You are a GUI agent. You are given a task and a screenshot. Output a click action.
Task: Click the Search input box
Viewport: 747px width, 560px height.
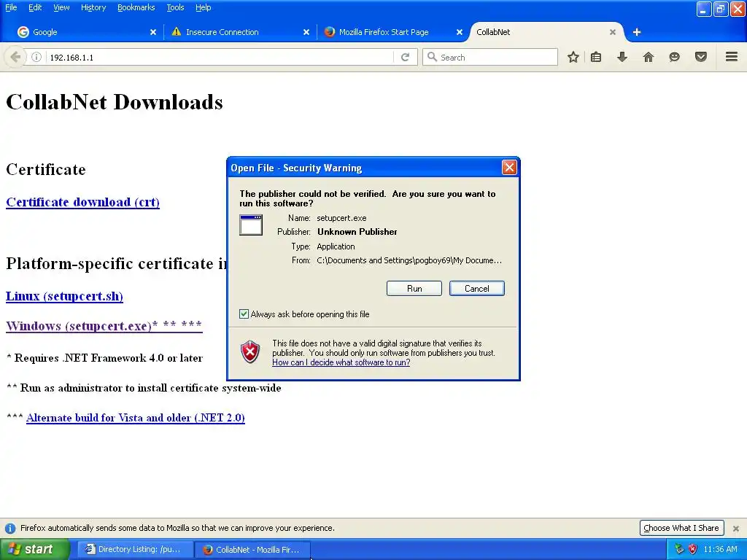(x=489, y=57)
